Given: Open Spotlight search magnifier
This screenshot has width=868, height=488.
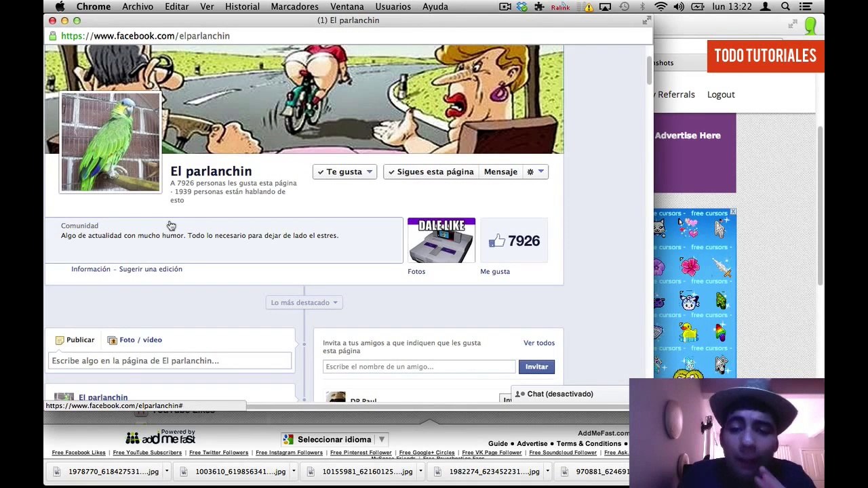Looking at the screenshot, I should pyautogui.click(x=785, y=7).
